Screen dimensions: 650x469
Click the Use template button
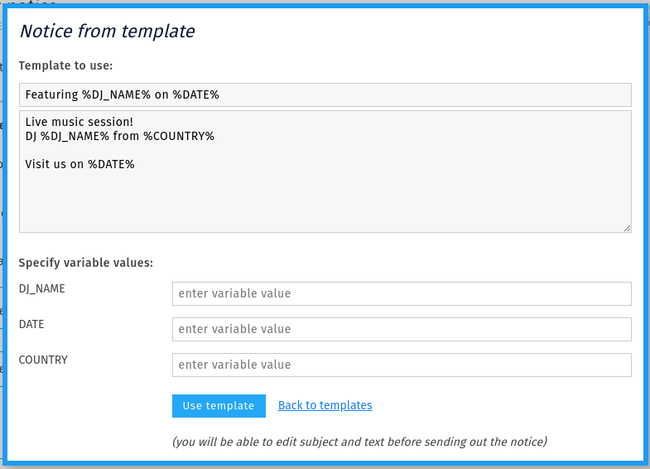[x=219, y=406]
